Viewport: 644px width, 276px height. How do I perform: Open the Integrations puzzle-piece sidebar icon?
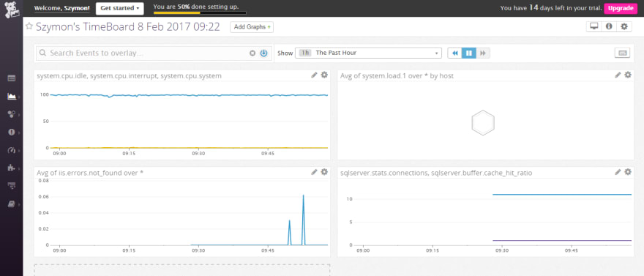(12, 168)
